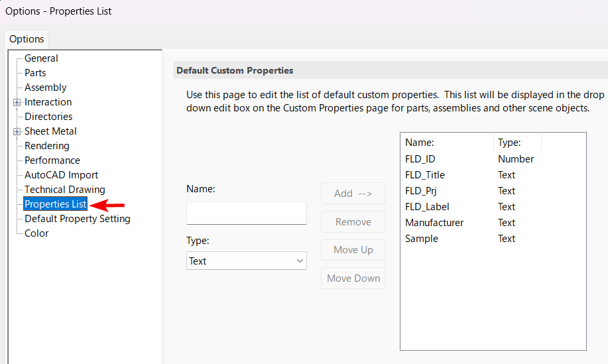
Task: Expand the Interaction tree node
Action: click(17, 102)
